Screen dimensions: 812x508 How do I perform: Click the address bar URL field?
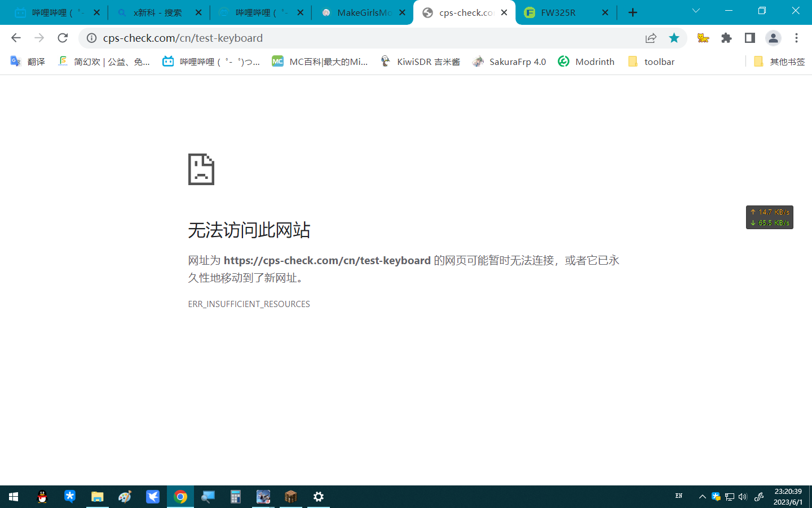tap(361, 38)
